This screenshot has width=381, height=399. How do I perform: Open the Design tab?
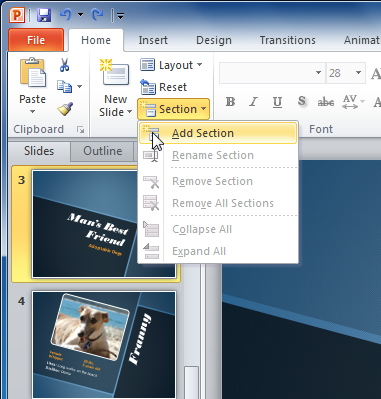pos(214,40)
